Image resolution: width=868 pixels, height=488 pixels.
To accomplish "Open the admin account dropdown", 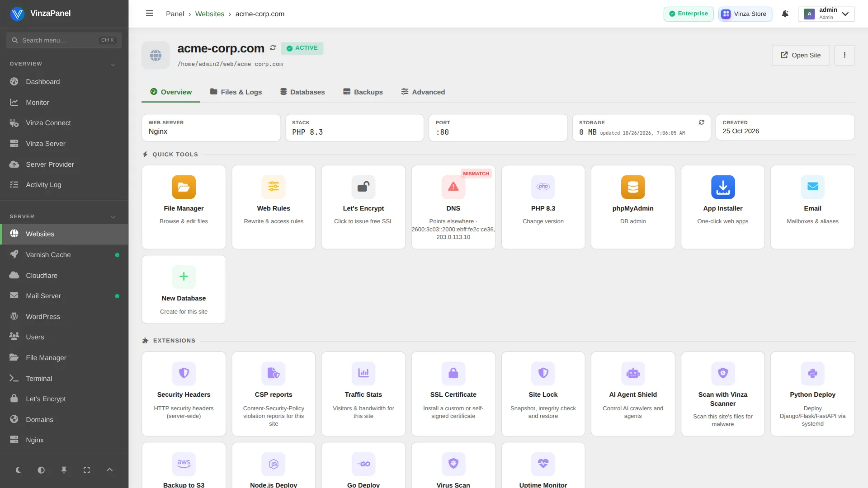I will [826, 14].
